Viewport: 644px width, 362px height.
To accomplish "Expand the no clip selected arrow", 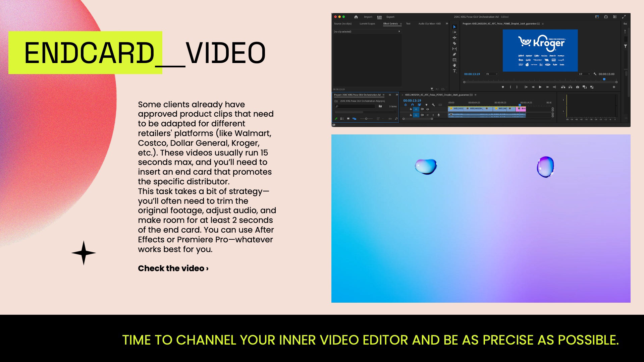I will coord(399,32).
